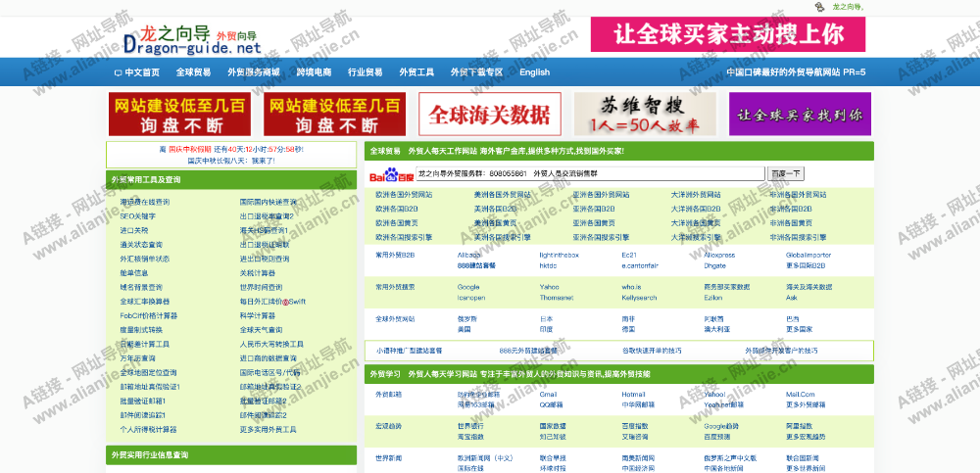Focus the Baidu search text field
This screenshot has width=980, height=473.
[590, 173]
